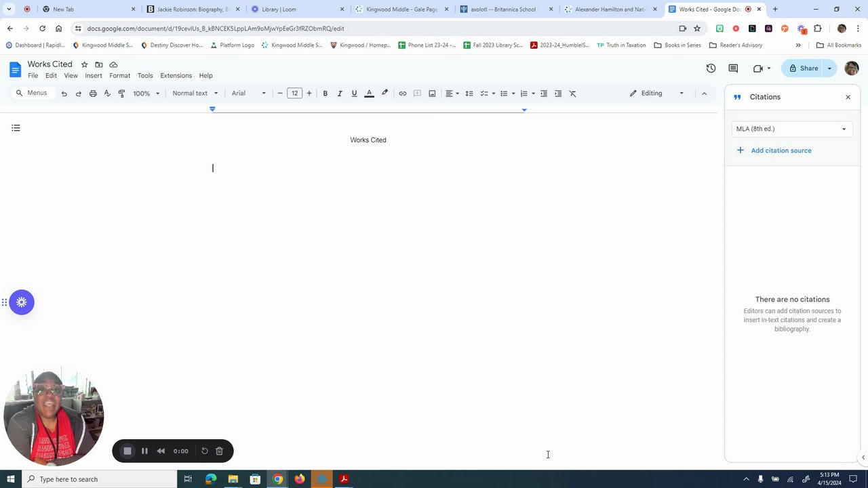Viewport: 868px width, 488px height.
Task: Open the Windows Start menu
Action: tap(10, 479)
